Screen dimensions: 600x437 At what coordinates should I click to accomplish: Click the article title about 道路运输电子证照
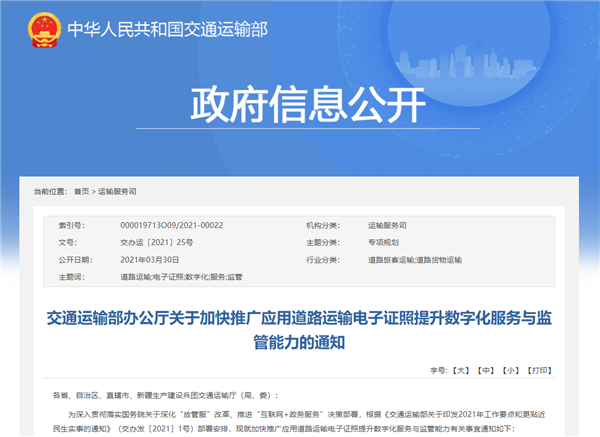299,330
